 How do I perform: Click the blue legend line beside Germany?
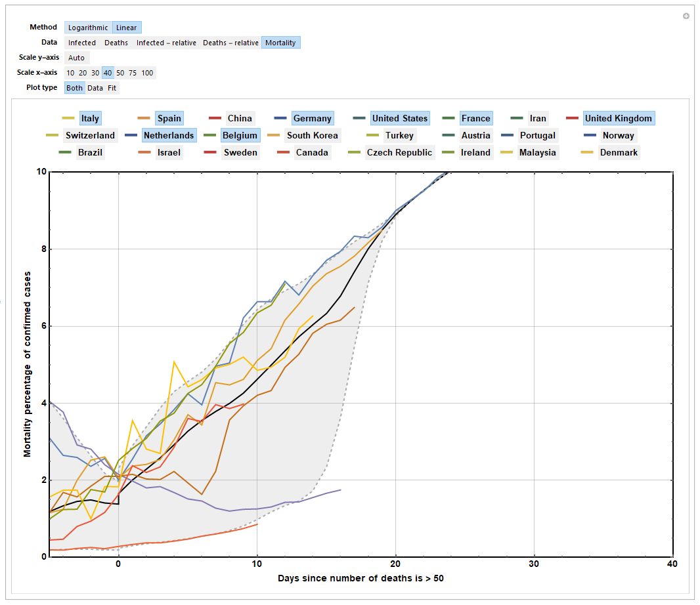tap(281, 118)
